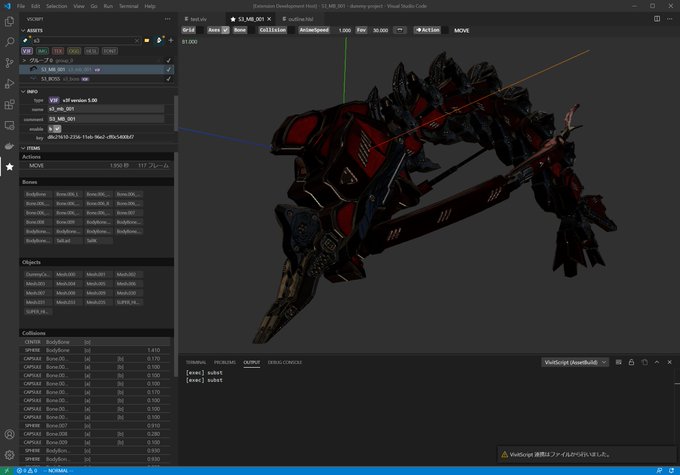Image resolution: width=680 pixels, height=475 pixels.
Task: Open Accounts icon in activity bar
Action: pyautogui.click(x=10, y=434)
